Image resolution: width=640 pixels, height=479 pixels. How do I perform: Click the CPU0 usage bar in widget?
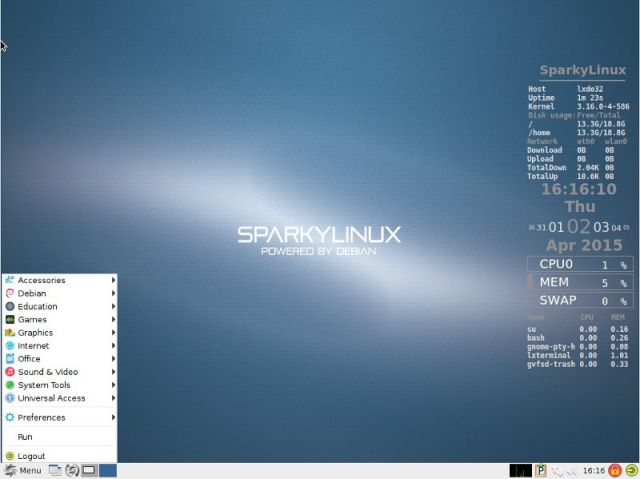point(580,264)
